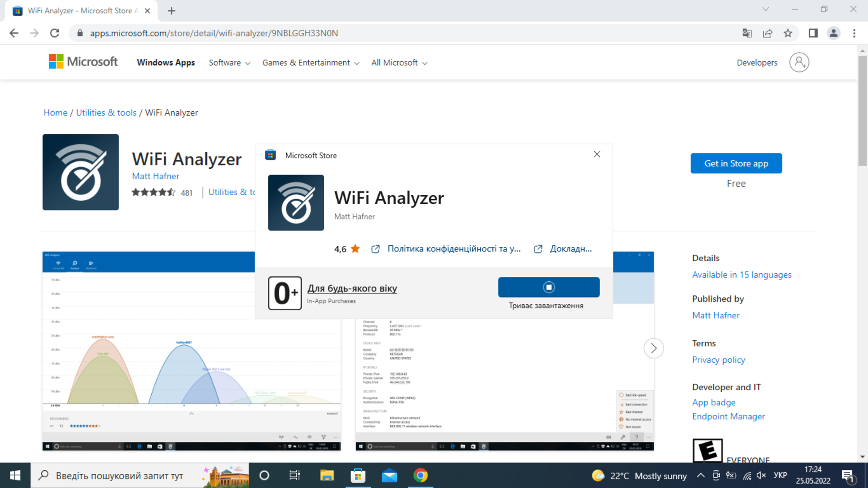
Task: Open Microsoft Store from taskbar
Action: point(358,475)
